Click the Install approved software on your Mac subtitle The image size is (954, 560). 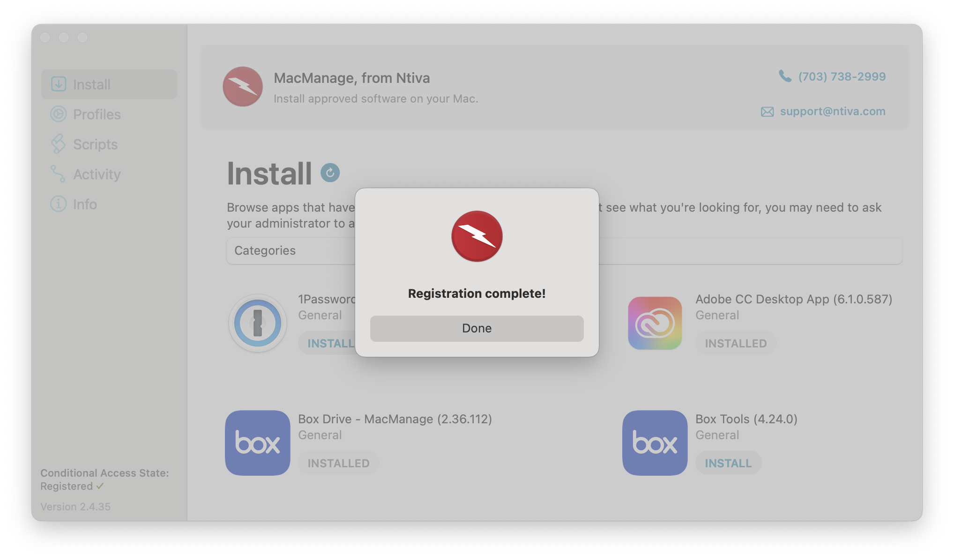376,99
